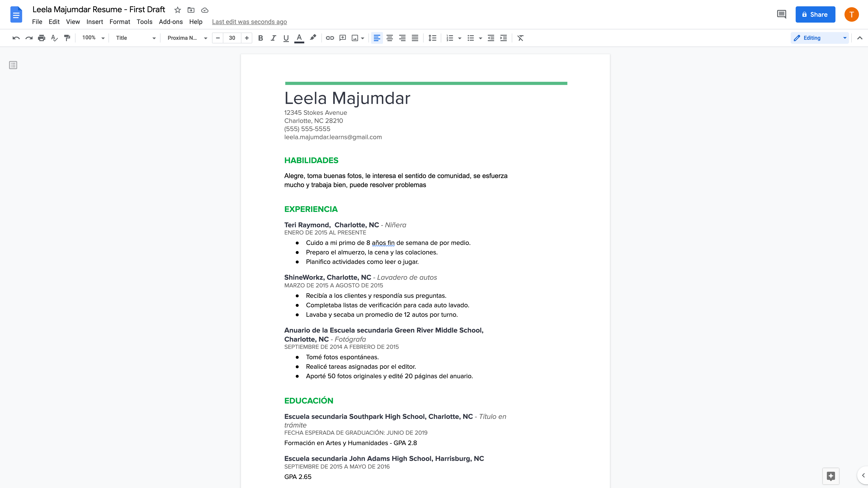
Task: Set right text alignment
Action: pos(402,38)
